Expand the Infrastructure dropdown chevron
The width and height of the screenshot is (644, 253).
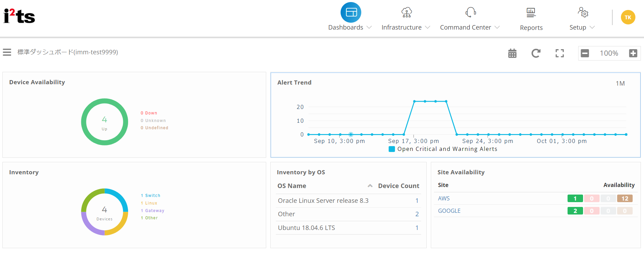tap(428, 27)
